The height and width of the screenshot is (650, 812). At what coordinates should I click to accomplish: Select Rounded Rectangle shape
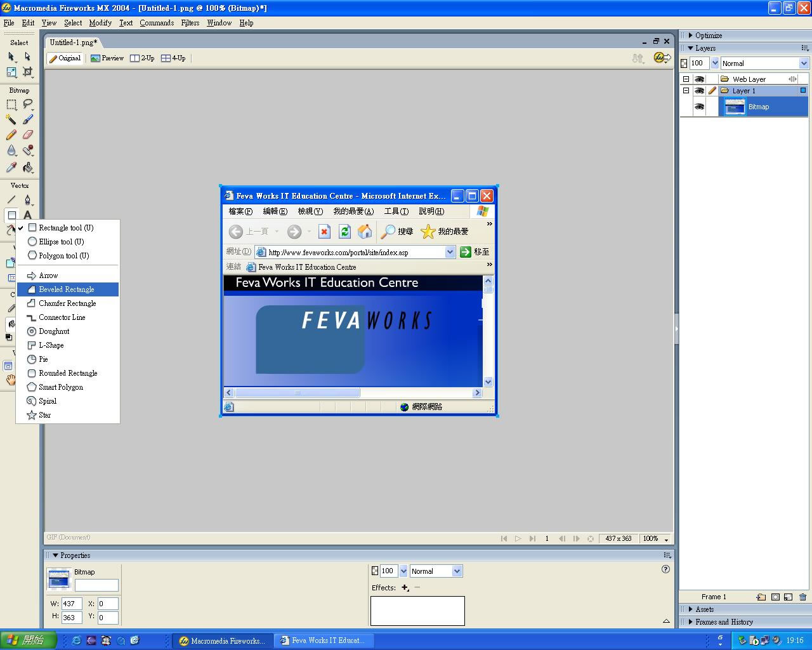coord(68,373)
